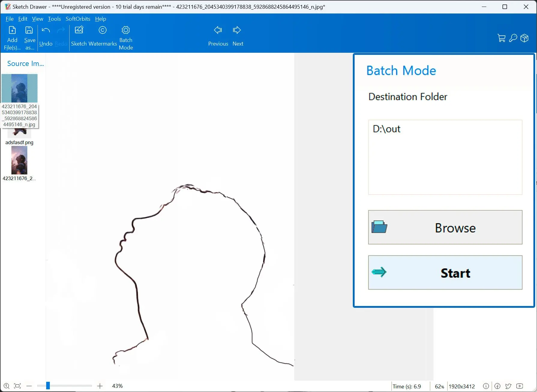Screen dimensions: 537x392
Task: Click the shopping cart icon
Action: click(501, 38)
